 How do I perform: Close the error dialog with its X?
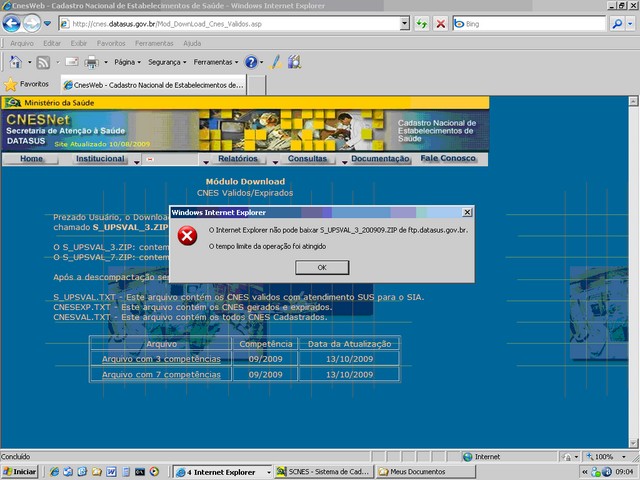point(467,212)
